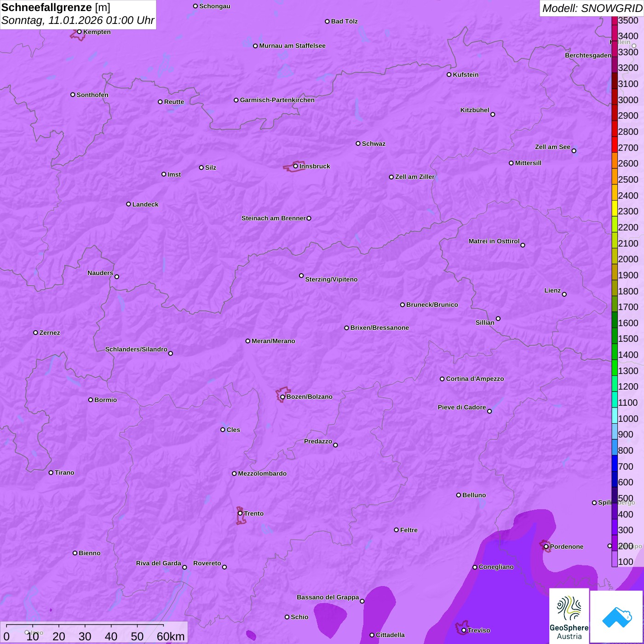This screenshot has width=644, height=644.
Task: Click the Feltre location dot
Action: click(397, 530)
